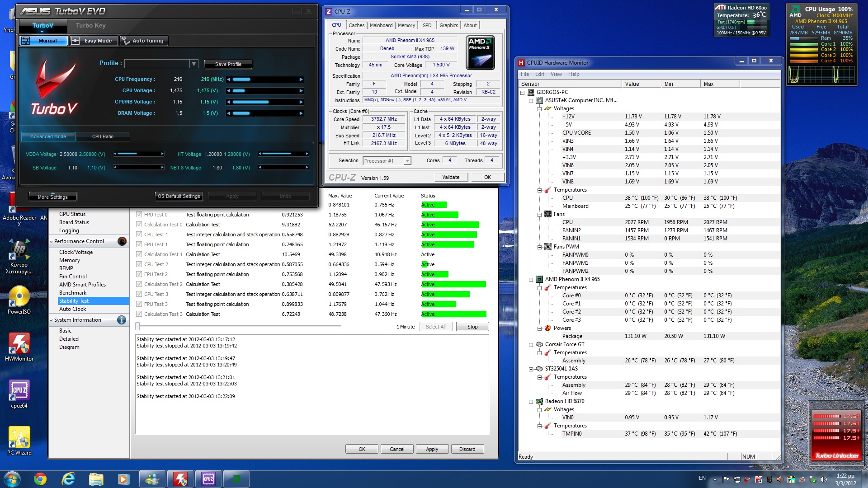Image resolution: width=868 pixels, height=488 pixels.
Task: Click More Settings in TurboV
Action: (x=53, y=197)
